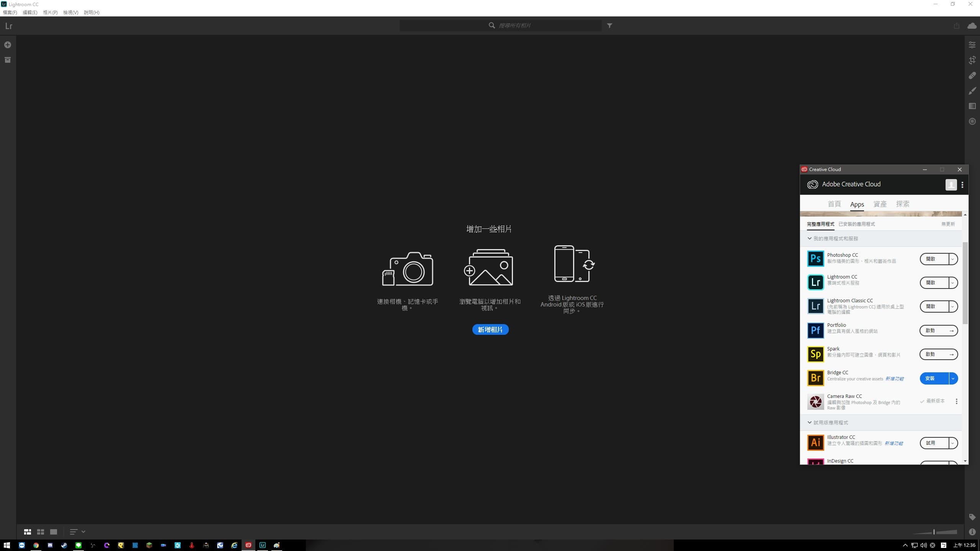Launch Portfolio with 啟動 button

939,331
